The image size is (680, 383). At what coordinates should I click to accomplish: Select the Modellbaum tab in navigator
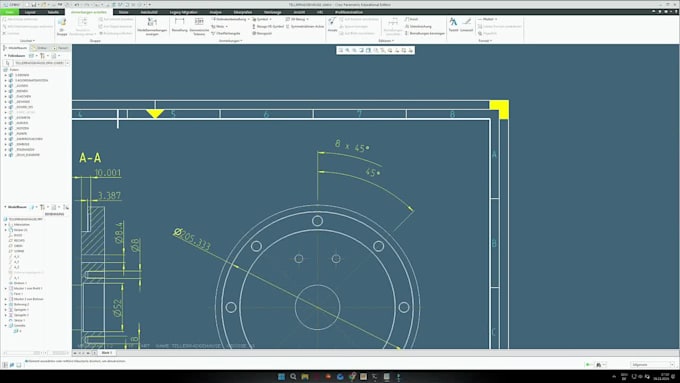[16, 48]
